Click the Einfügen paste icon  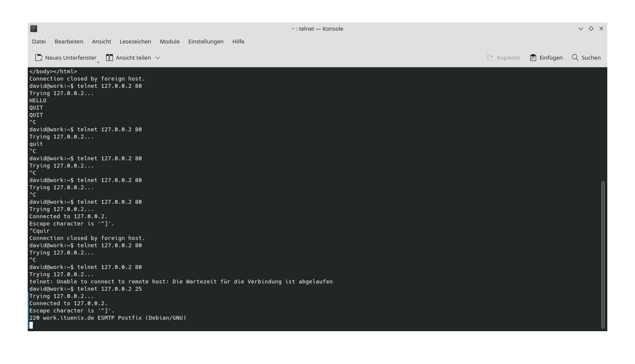(532, 58)
